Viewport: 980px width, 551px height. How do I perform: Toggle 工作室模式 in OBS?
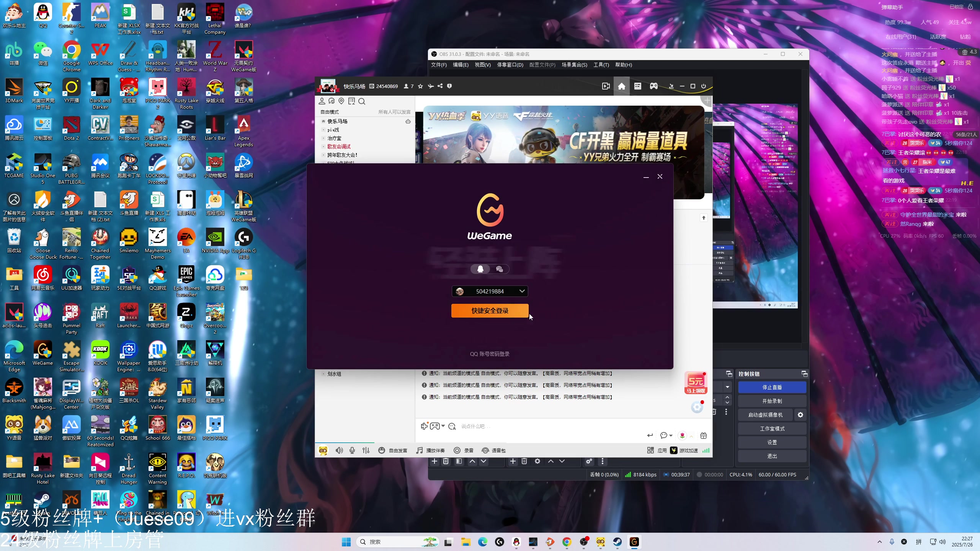772,429
